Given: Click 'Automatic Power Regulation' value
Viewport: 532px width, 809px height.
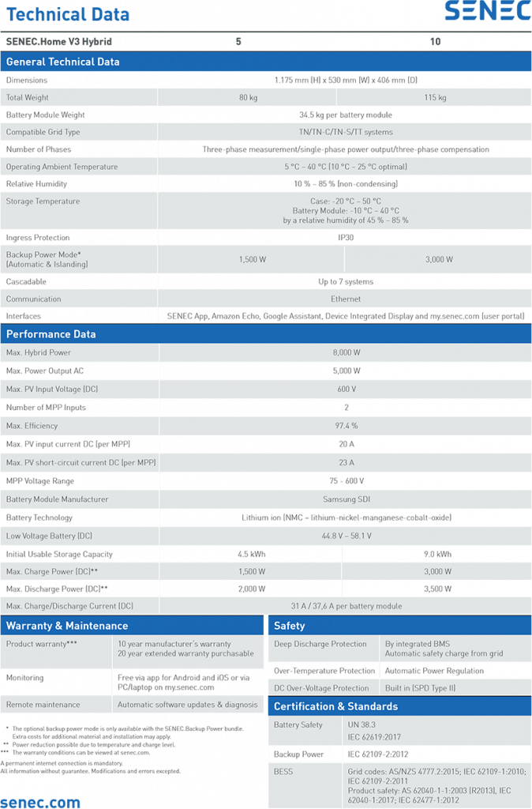Looking at the screenshot, I should pyautogui.click(x=434, y=672).
